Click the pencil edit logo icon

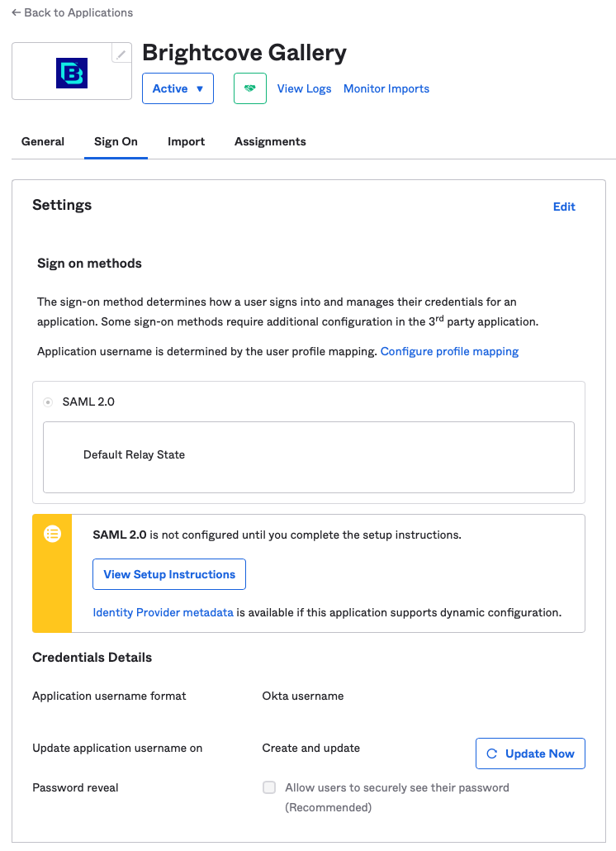121,53
